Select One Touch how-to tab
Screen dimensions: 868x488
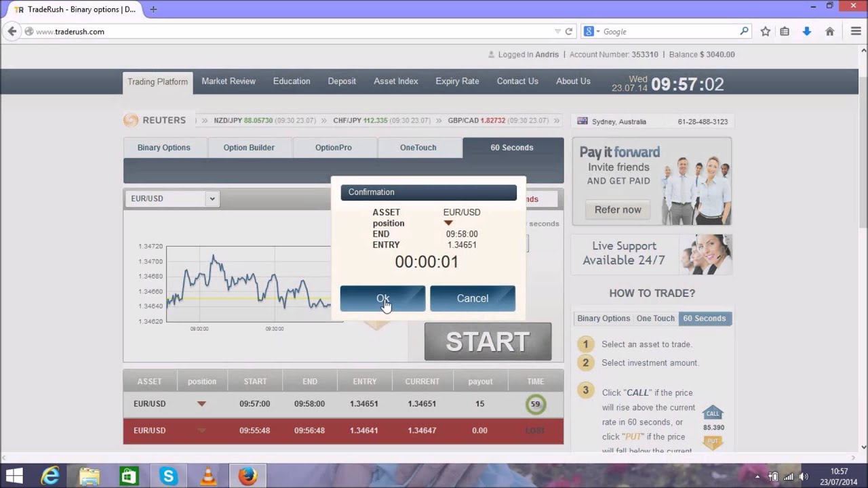tap(656, 319)
